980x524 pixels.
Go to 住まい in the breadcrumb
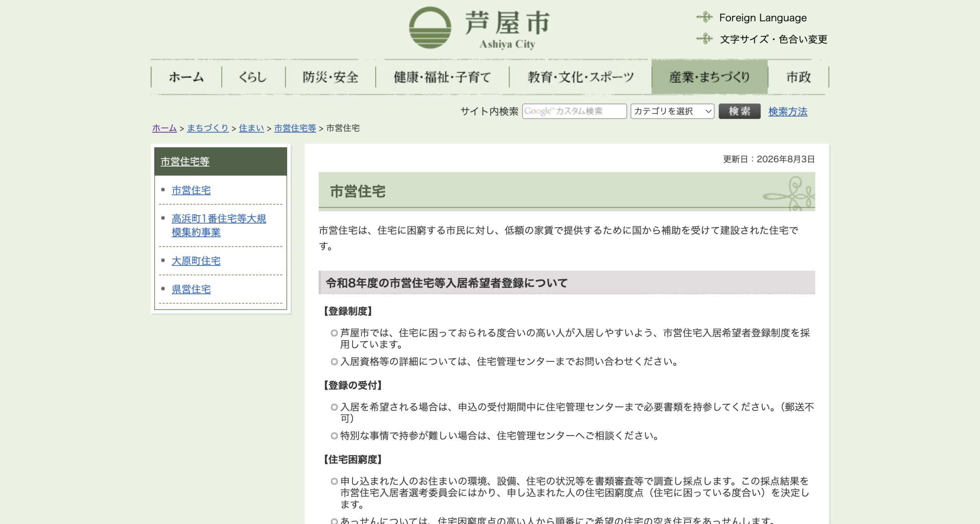point(252,128)
